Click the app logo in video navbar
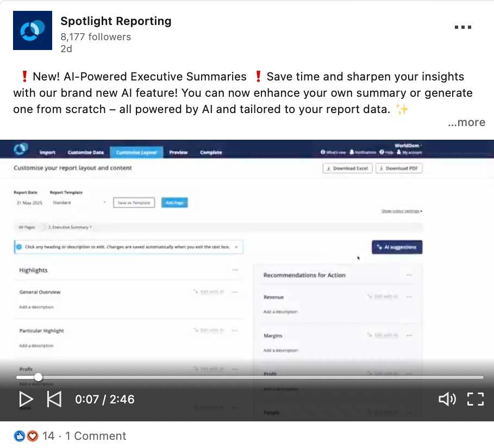 [21, 149]
